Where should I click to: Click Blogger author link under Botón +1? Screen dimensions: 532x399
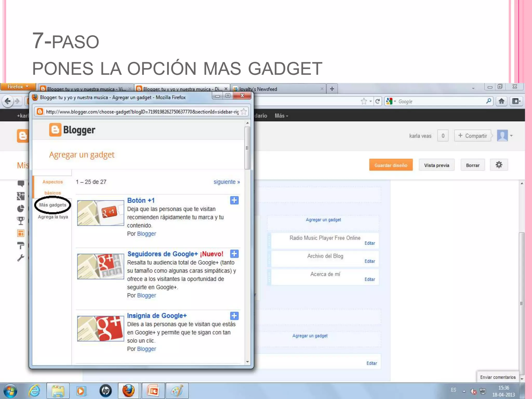[147, 234]
